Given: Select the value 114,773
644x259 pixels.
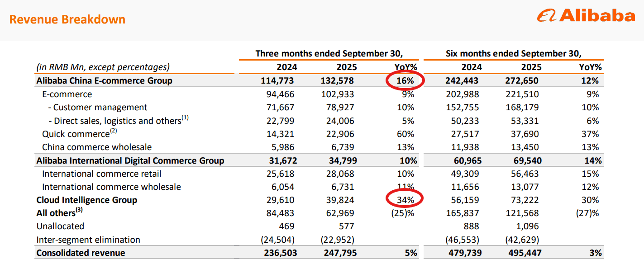Looking at the screenshot, I should [278, 81].
